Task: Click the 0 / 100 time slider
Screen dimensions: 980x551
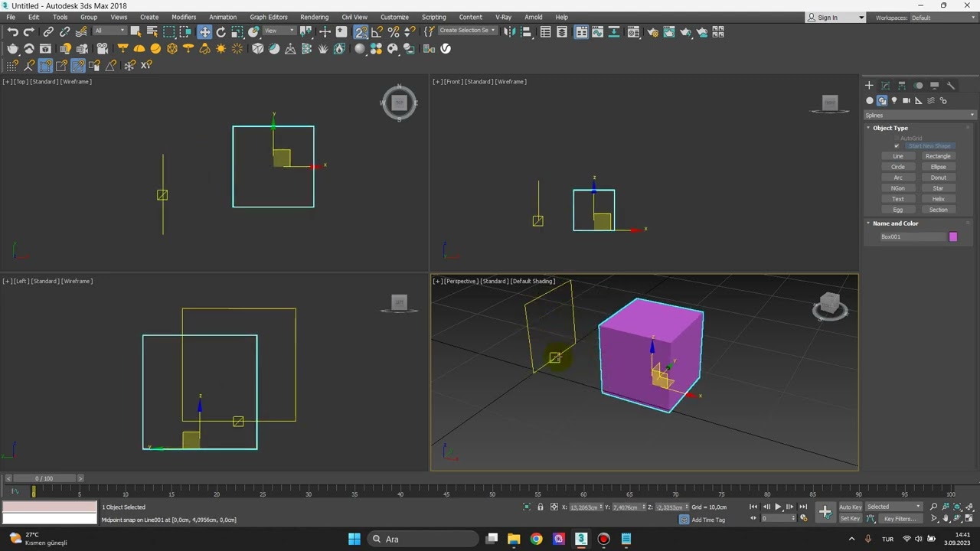Action: tap(44, 478)
